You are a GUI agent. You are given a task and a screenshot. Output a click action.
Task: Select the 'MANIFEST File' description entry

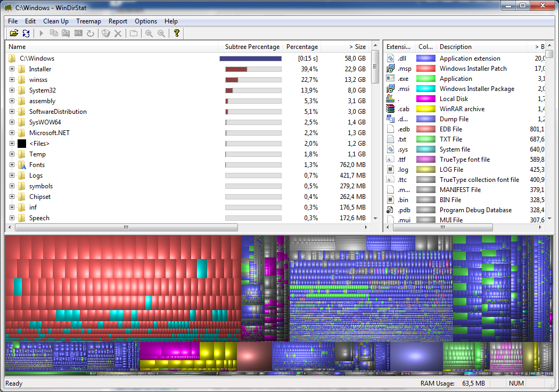[x=460, y=190]
